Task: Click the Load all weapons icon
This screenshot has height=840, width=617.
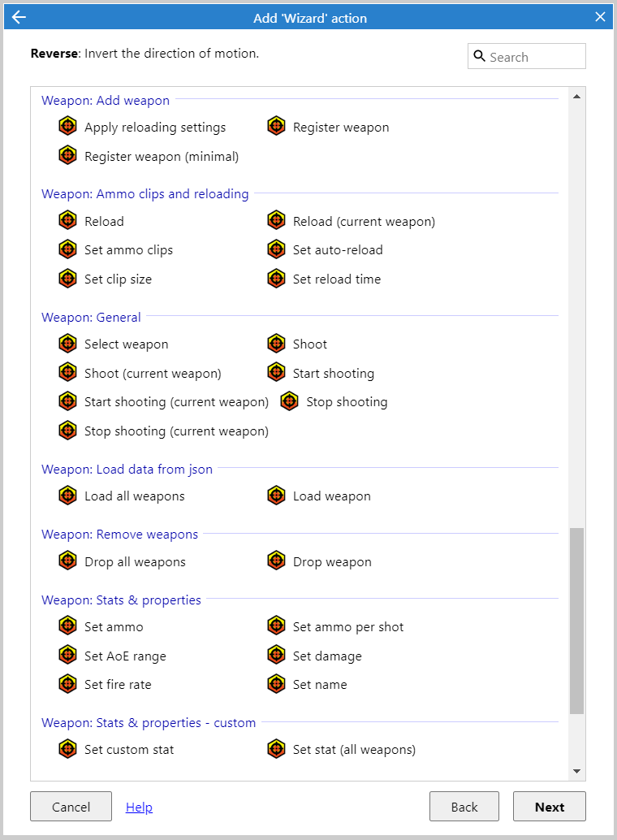Action: pyautogui.click(x=68, y=496)
